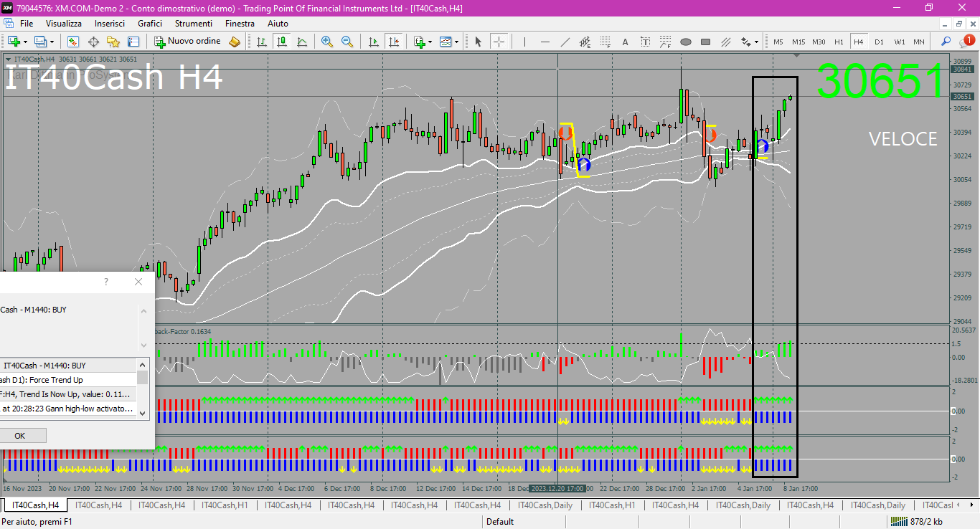Click alert list scrollbar up arrow
The image size is (980, 529).
click(x=142, y=365)
